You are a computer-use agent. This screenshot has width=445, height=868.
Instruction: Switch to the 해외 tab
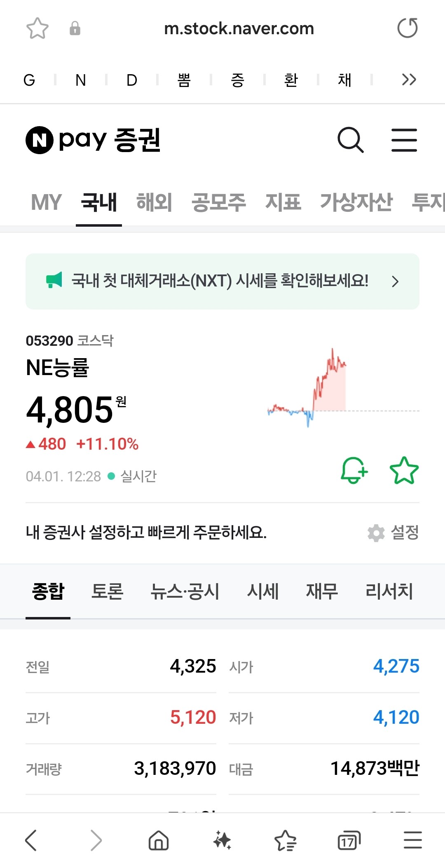[x=154, y=202]
